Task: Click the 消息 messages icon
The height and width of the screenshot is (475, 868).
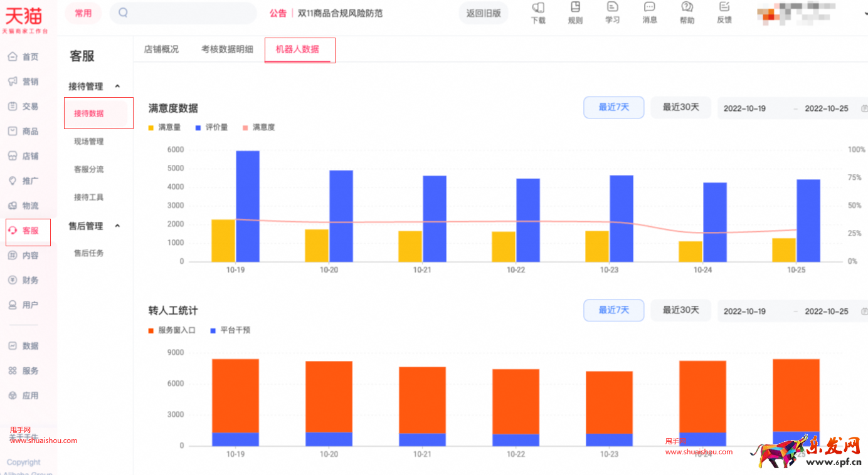Action: tap(650, 7)
